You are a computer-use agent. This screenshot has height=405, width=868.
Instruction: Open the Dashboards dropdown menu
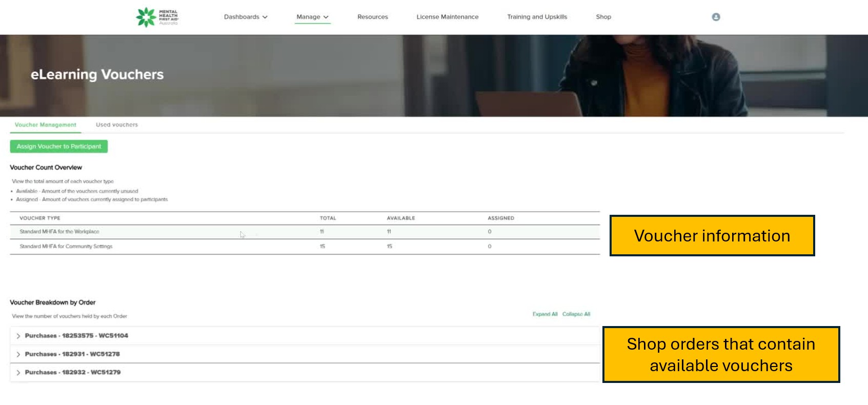pyautogui.click(x=246, y=17)
